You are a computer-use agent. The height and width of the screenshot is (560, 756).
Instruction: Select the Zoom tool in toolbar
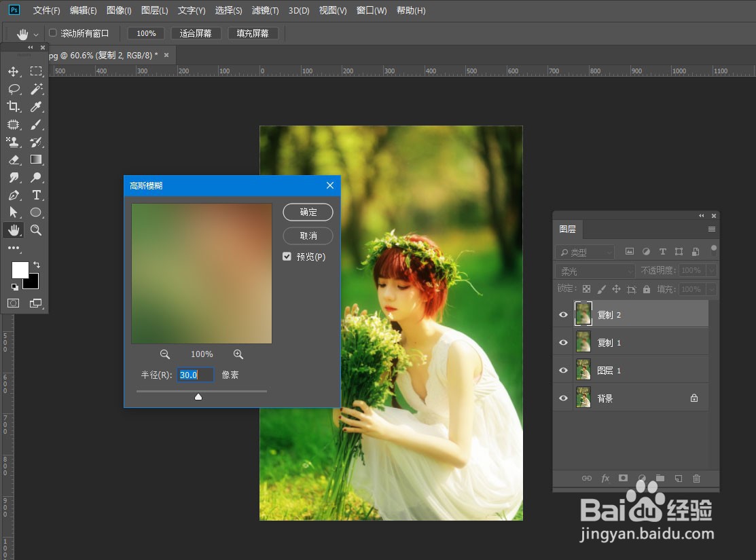(36, 230)
